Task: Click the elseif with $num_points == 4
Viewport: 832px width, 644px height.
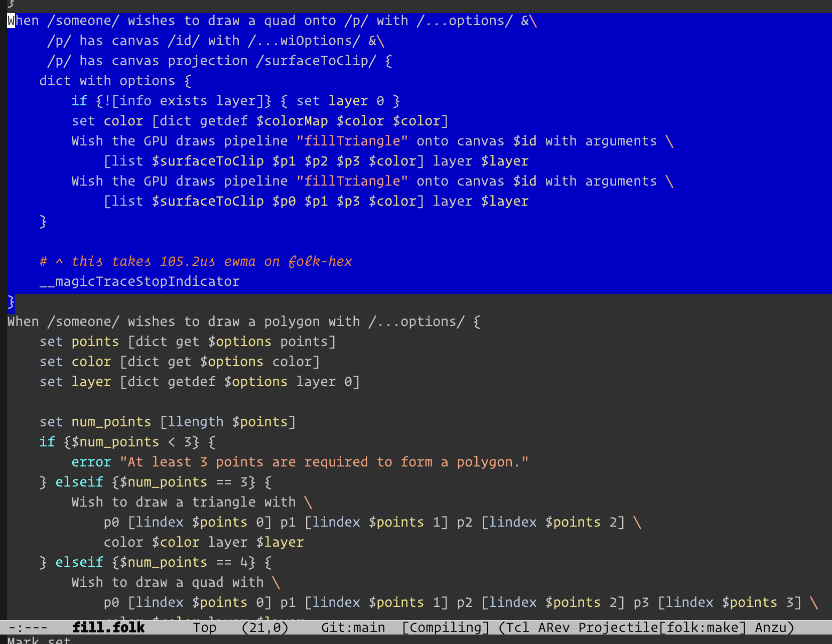Action: click(79, 562)
